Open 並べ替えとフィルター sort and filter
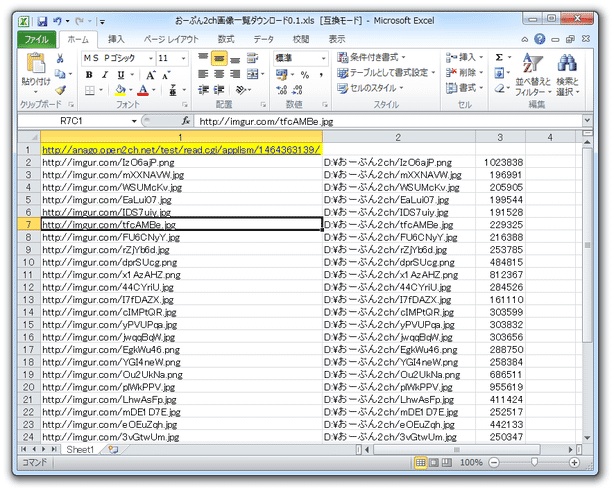Viewport: 614px width, 491px height. (533, 74)
